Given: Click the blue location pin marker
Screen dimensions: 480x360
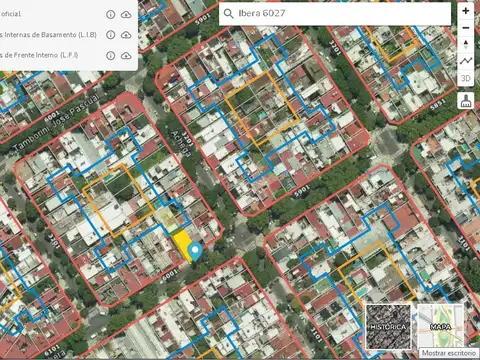Looking at the screenshot, I should point(195,252).
